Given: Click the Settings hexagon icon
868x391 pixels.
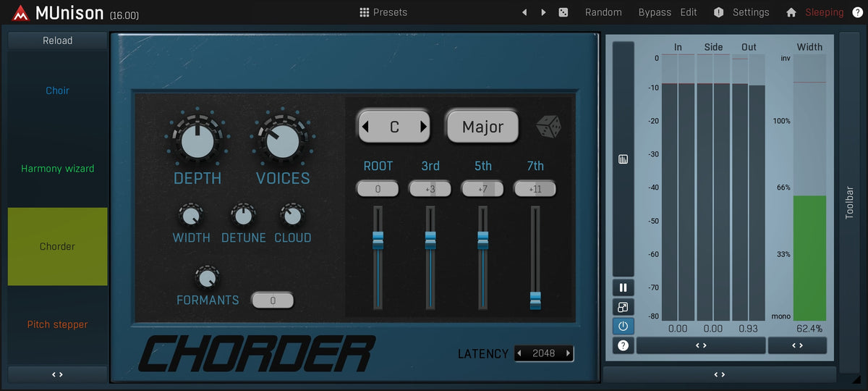Looking at the screenshot, I should click(719, 12).
